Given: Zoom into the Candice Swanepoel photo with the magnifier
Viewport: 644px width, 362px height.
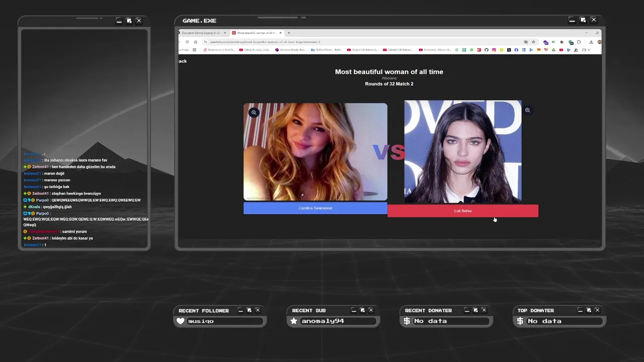Looking at the screenshot, I should [254, 113].
